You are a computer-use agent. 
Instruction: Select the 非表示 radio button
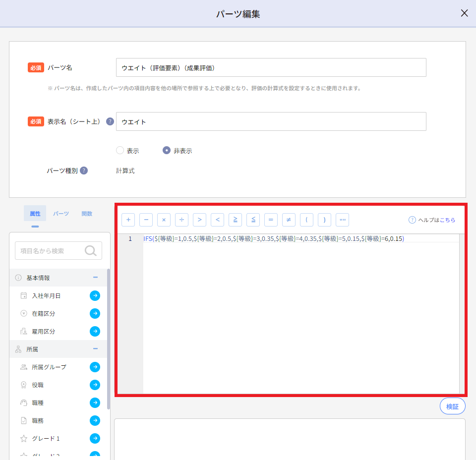167,151
